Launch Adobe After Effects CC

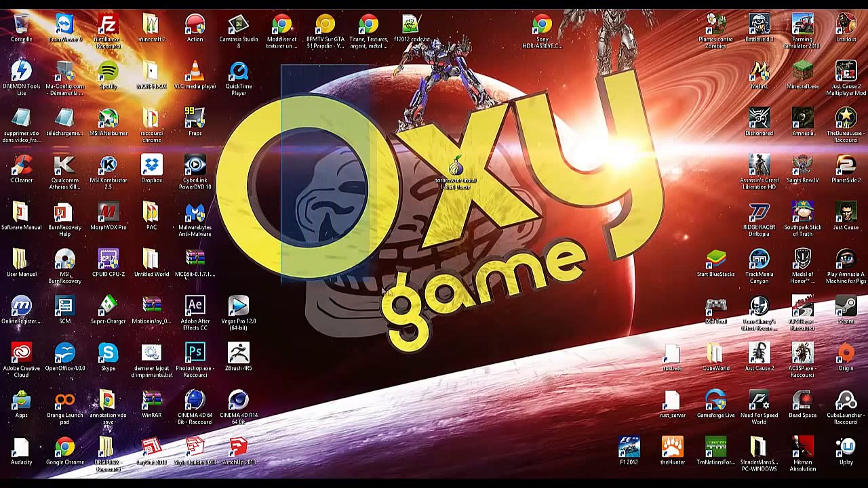[195, 306]
